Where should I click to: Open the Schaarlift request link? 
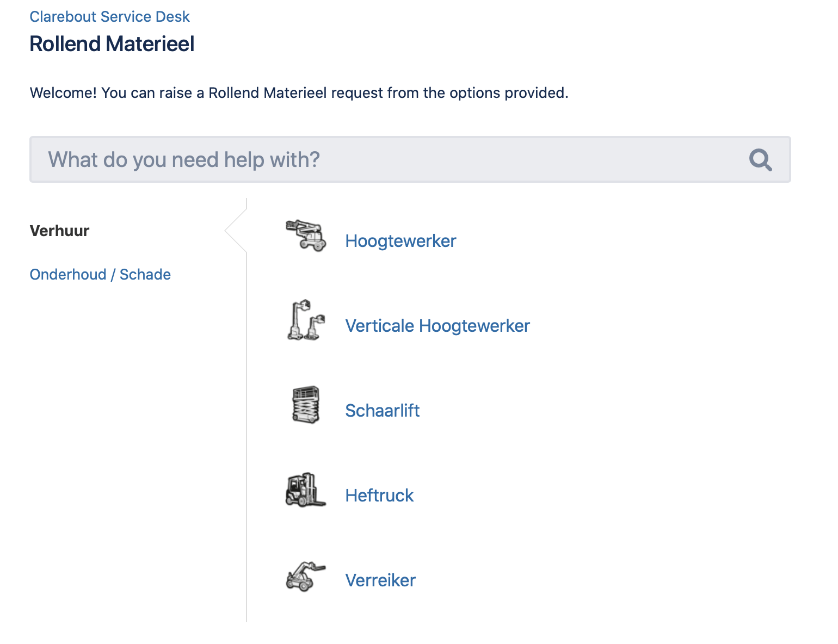point(382,411)
